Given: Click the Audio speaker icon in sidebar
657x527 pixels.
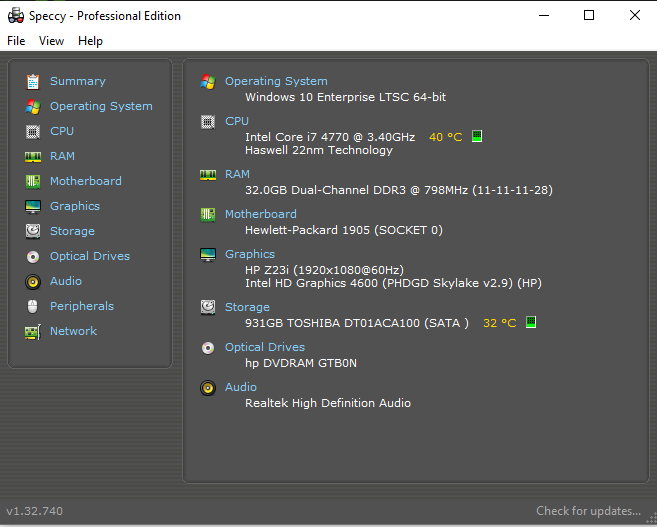Looking at the screenshot, I should coord(33,282).
